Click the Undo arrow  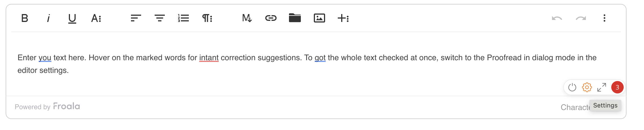(x=557, y=18)
